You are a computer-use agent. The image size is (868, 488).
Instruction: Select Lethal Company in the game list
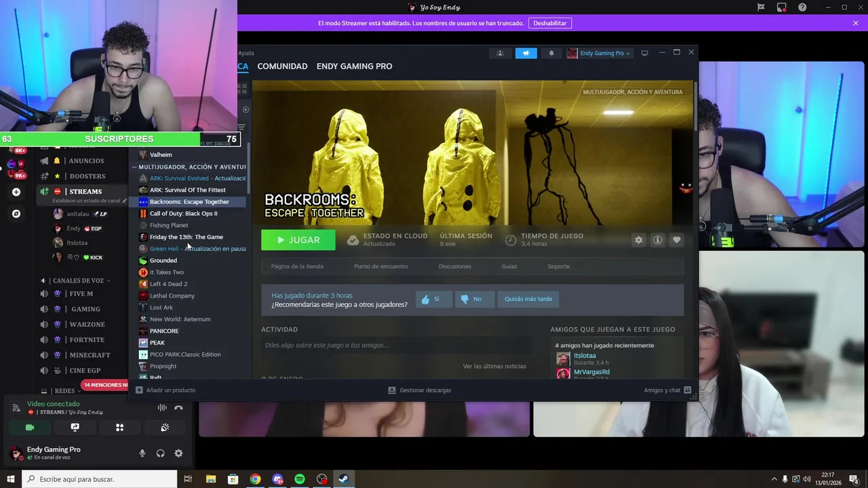tap(172, 296)
